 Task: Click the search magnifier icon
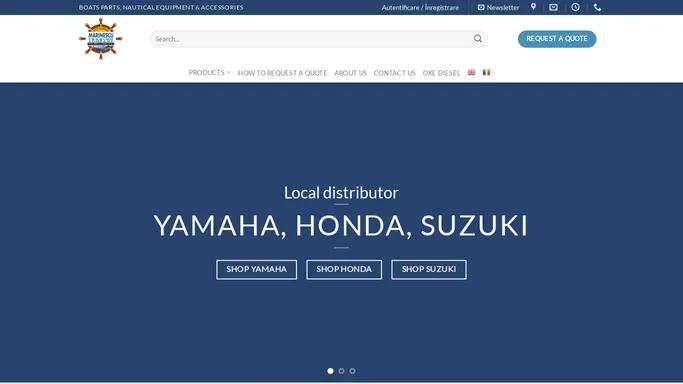pos(478,39)
